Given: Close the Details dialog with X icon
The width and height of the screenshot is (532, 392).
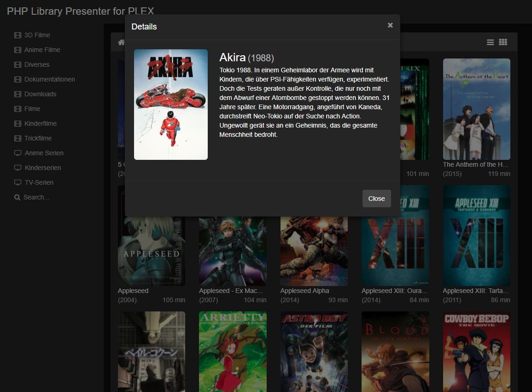Looking at the screenshot, I should (x=390, y=25).
